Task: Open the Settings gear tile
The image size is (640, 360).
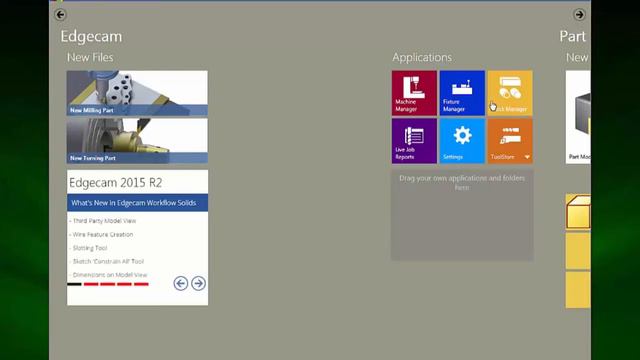Action: coord(462,141)
